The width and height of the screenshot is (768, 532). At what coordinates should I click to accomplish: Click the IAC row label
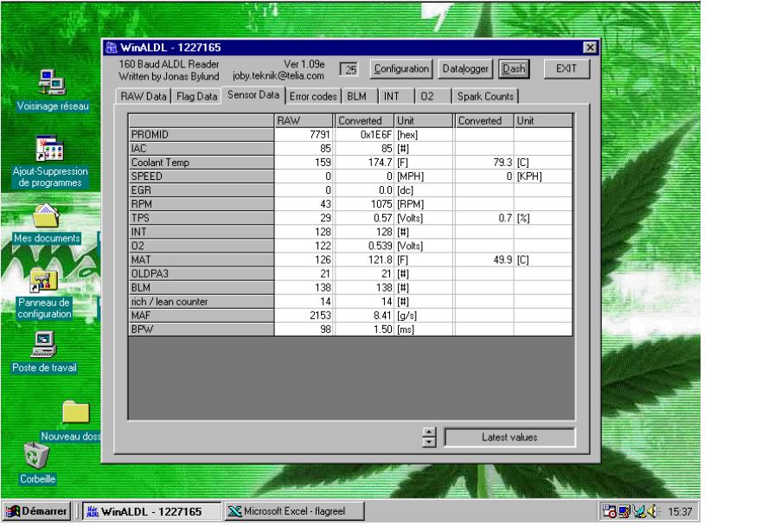pos(201,149)
